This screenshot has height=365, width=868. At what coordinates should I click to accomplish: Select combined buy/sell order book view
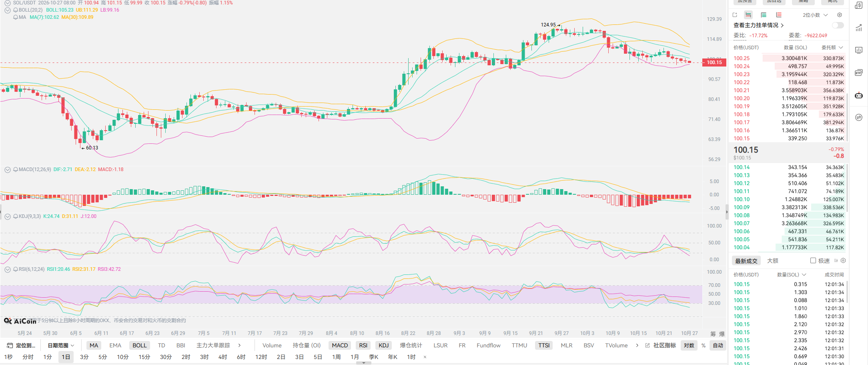pyautogui.click(x=748, y=15)
